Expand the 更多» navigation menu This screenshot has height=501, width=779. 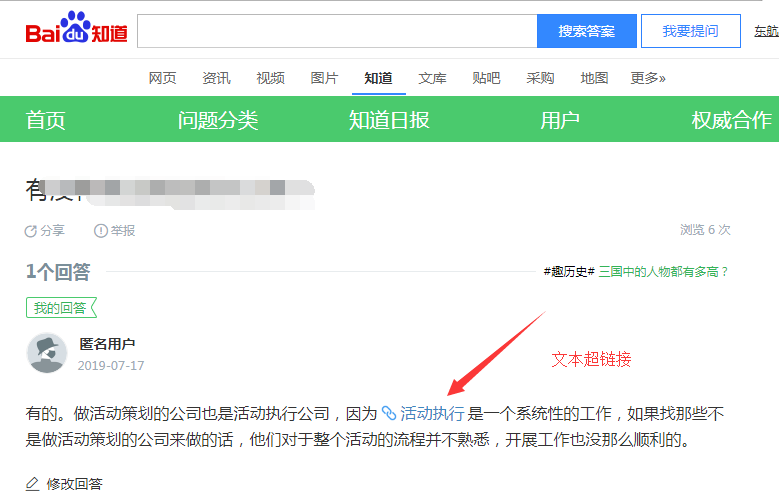647,78
